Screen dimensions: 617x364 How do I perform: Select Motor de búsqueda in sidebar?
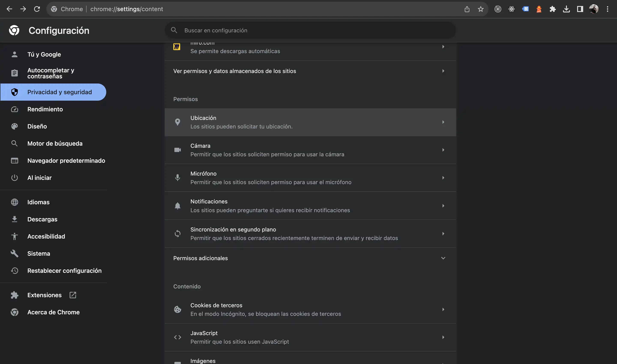[55, 143]
